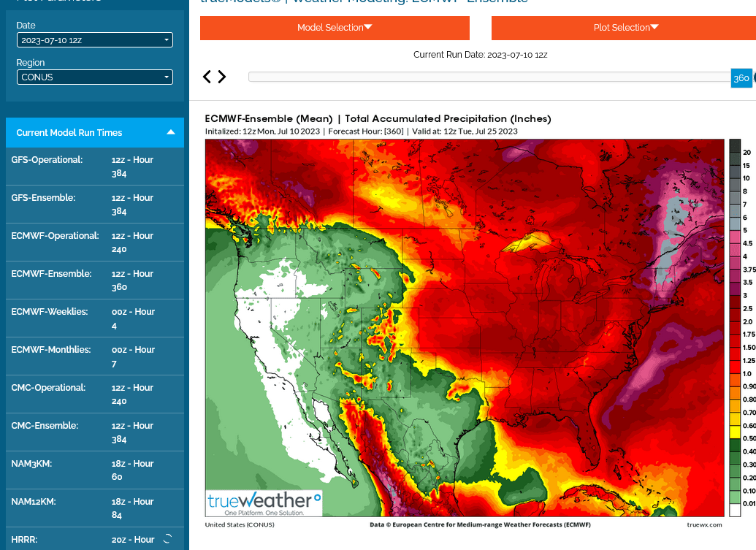Select the ECMWF-Monthlies model run row
The width and height of the screenshot is (756, 550).
coord(94,356)
